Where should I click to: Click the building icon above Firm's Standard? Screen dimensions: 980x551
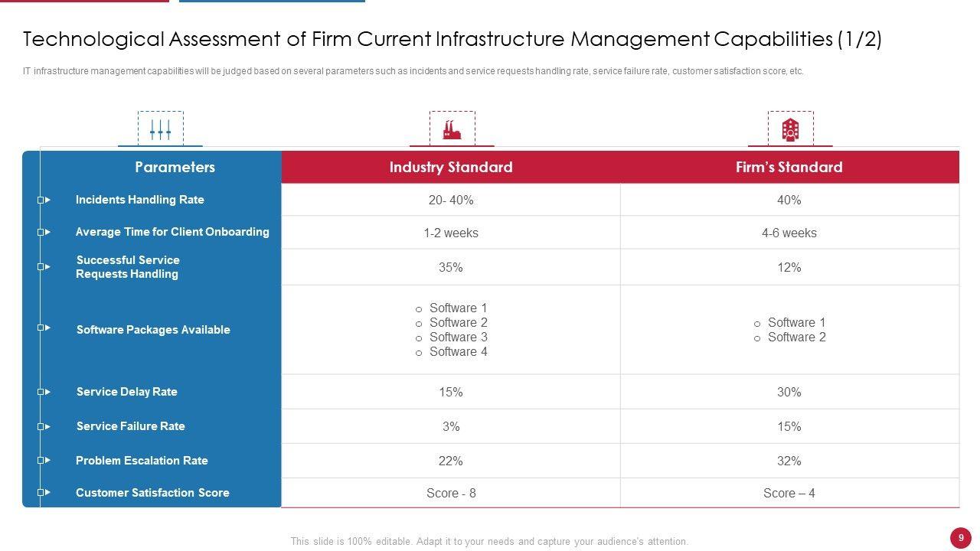point(790,129)
